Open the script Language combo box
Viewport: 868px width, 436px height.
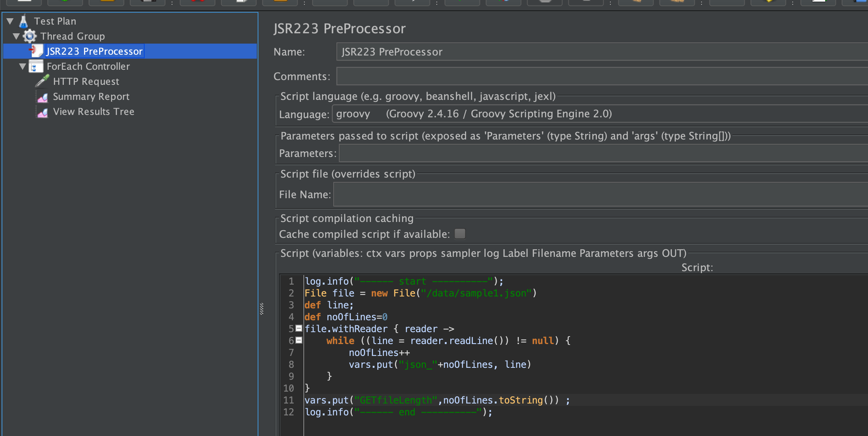pos(600,114)
